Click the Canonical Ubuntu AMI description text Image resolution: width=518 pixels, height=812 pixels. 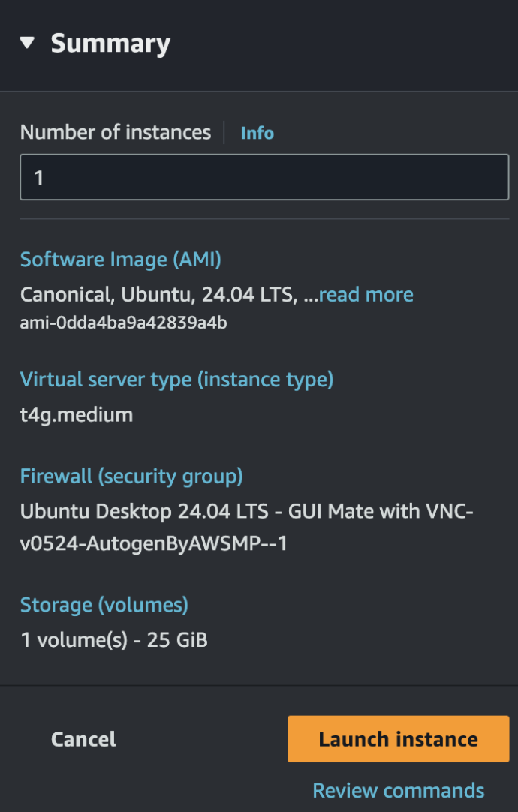(165, 294)
